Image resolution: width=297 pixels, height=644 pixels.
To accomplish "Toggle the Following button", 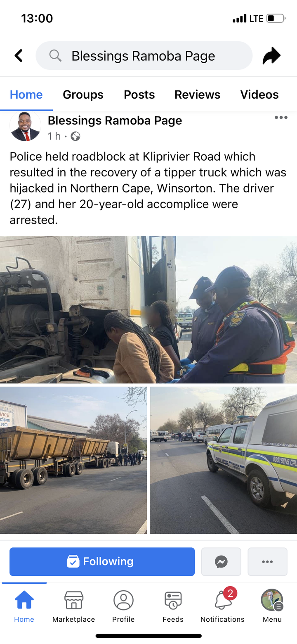I will (x=102, y=561).
